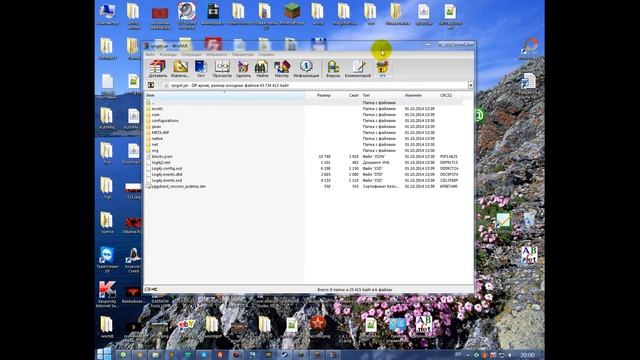The height and width of the screenshot is (360, 640).
Task: Sort by the Имя column header
Action: 224,96
